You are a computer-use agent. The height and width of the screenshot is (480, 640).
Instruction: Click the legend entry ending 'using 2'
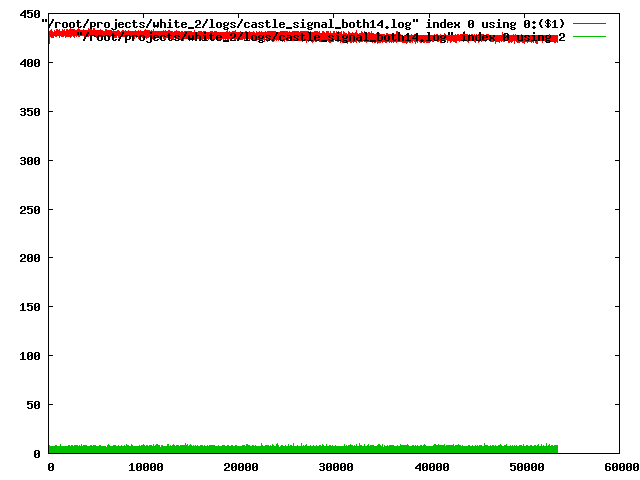321,37
